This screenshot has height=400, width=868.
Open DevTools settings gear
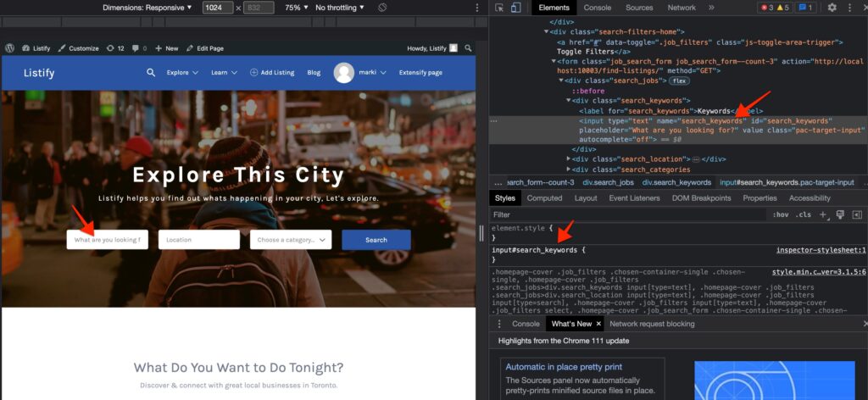point(832,8)
